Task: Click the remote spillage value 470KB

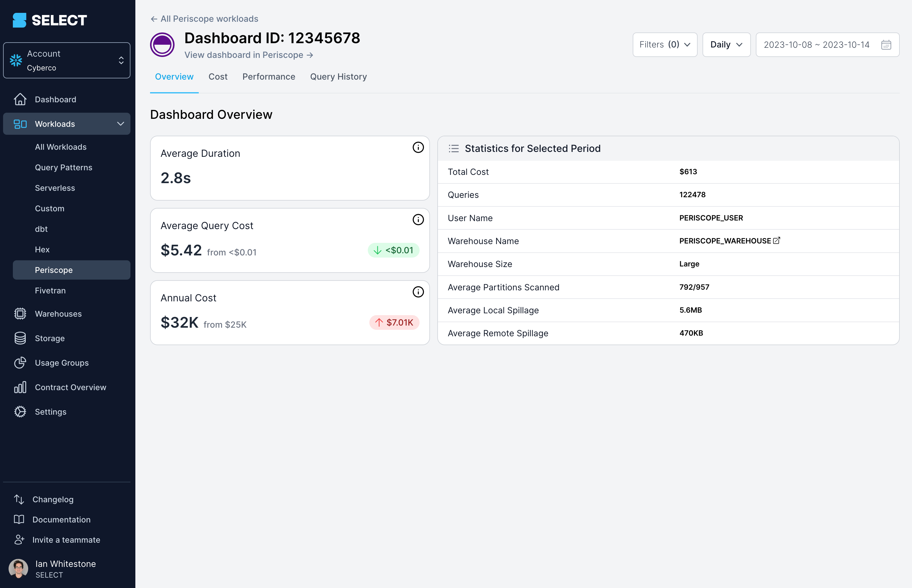Action: click(691, 333)
